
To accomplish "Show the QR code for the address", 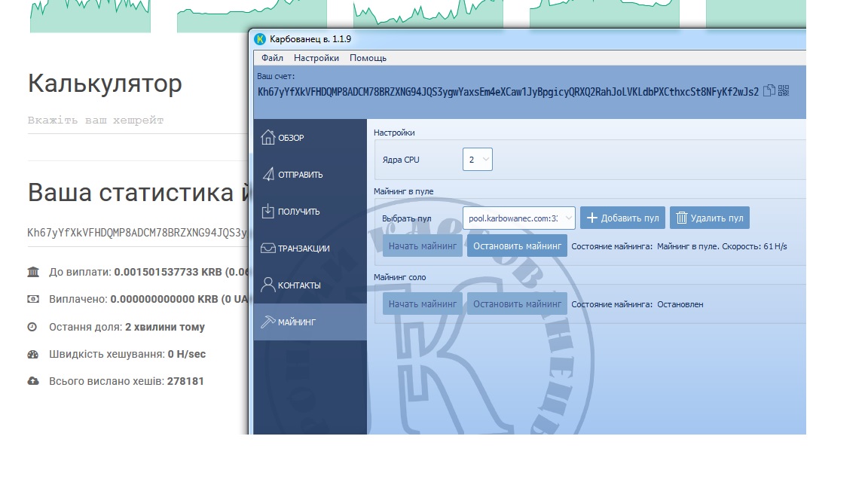I will pos(784,90).
